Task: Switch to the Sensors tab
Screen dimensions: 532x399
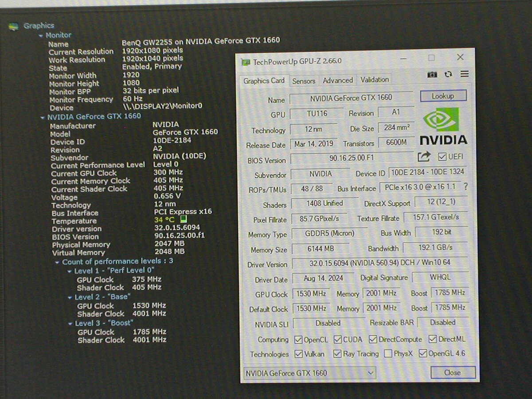Action: coord(304,81)
